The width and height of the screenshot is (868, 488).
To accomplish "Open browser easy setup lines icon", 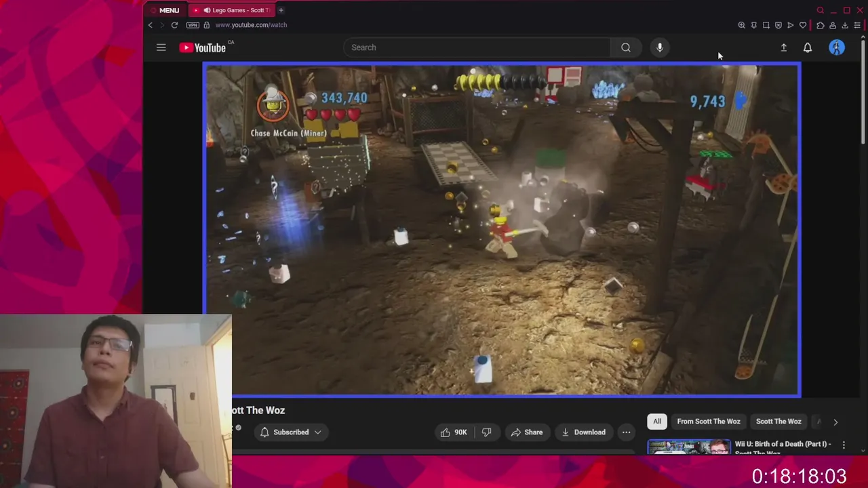I will point(857,25).
